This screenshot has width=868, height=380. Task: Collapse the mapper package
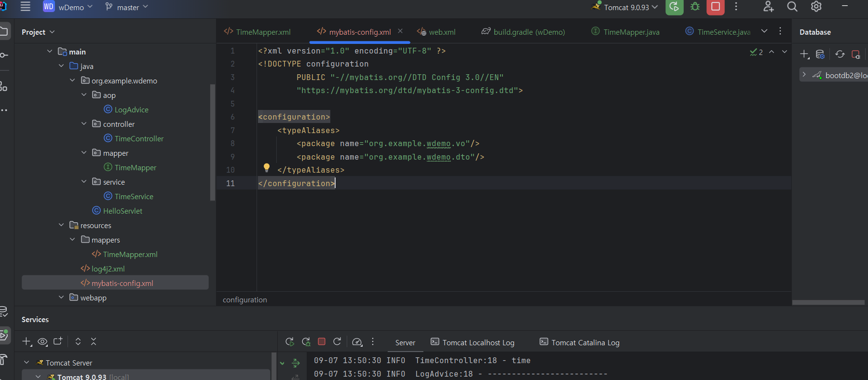coord(84,152)
